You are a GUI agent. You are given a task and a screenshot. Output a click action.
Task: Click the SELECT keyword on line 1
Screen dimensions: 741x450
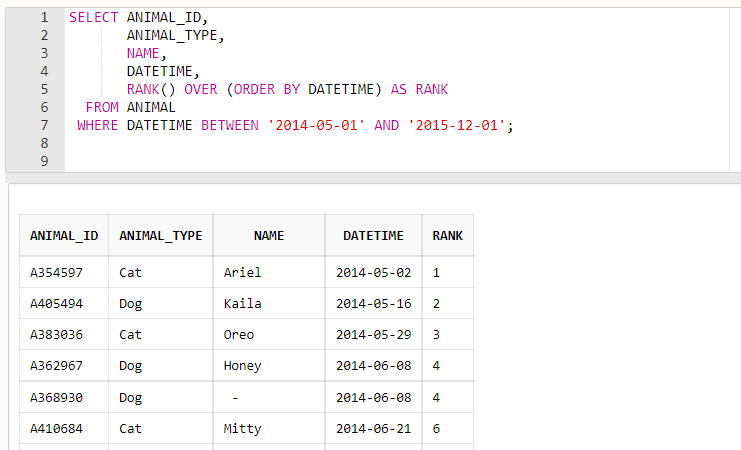coord(93,17)
